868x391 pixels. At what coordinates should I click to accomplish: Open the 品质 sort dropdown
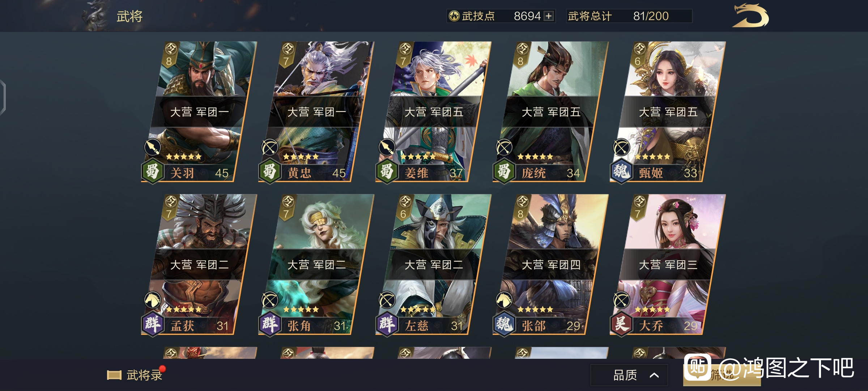629,375
